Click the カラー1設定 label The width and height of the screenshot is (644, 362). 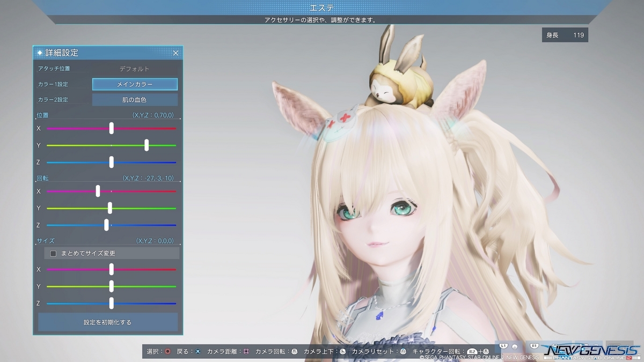53,84
